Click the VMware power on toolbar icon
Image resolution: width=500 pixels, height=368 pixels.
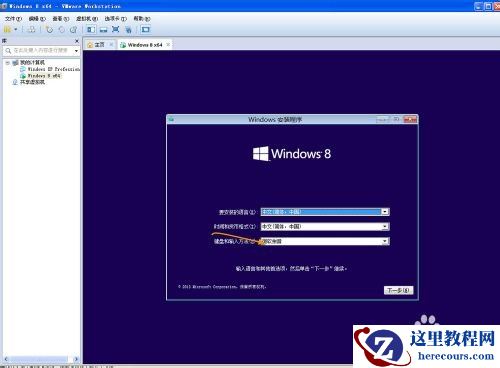pos(7,30)
